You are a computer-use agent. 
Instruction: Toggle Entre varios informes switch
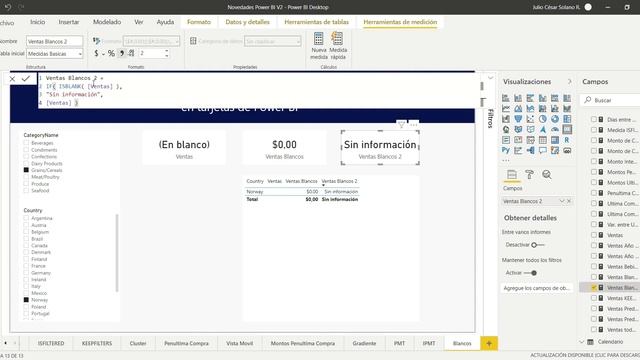[x=538, y=245]
